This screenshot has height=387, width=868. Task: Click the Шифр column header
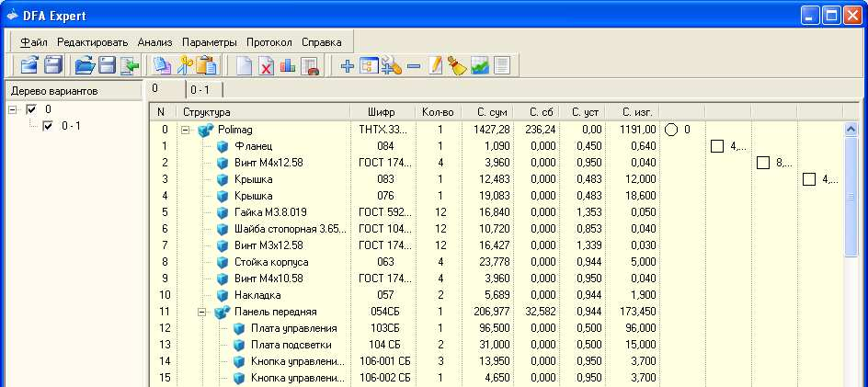(x=382, y=112)
